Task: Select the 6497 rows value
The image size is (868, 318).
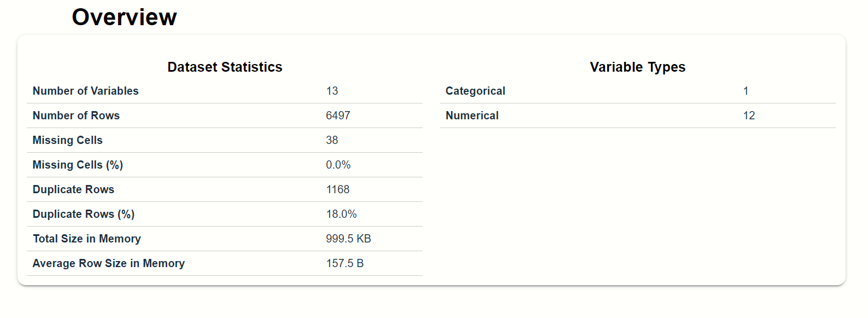Action: click(338, 115)
